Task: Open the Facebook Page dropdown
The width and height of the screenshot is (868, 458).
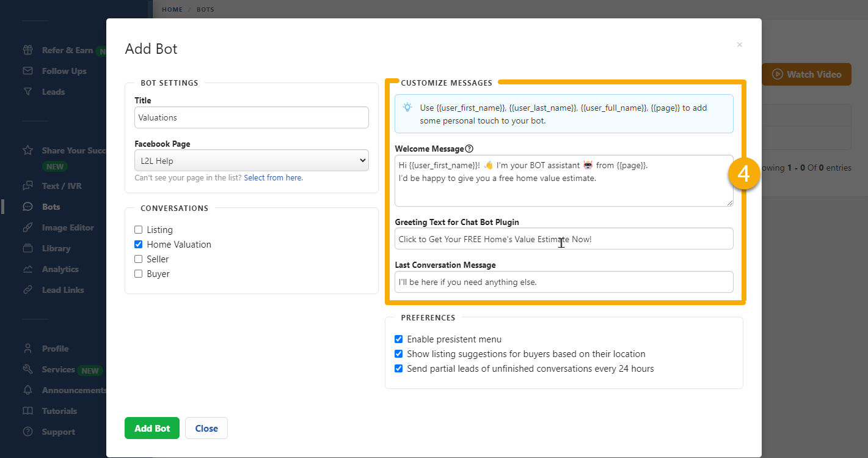Action: click(x=251, y=161)
